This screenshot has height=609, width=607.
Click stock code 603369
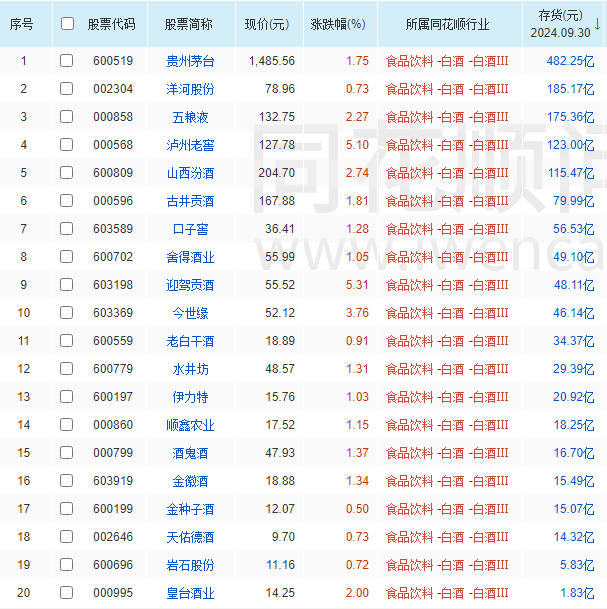point(113,313)
